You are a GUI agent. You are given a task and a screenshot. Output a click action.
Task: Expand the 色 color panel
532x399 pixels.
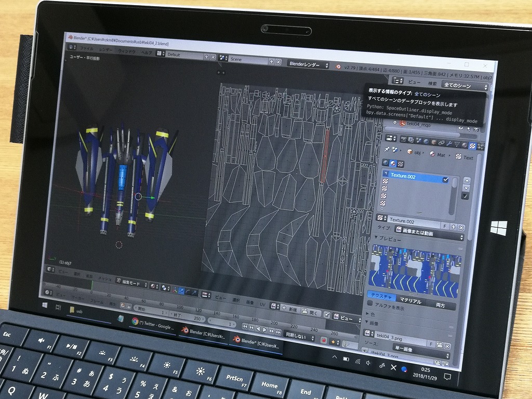click(x=367, y=313)
